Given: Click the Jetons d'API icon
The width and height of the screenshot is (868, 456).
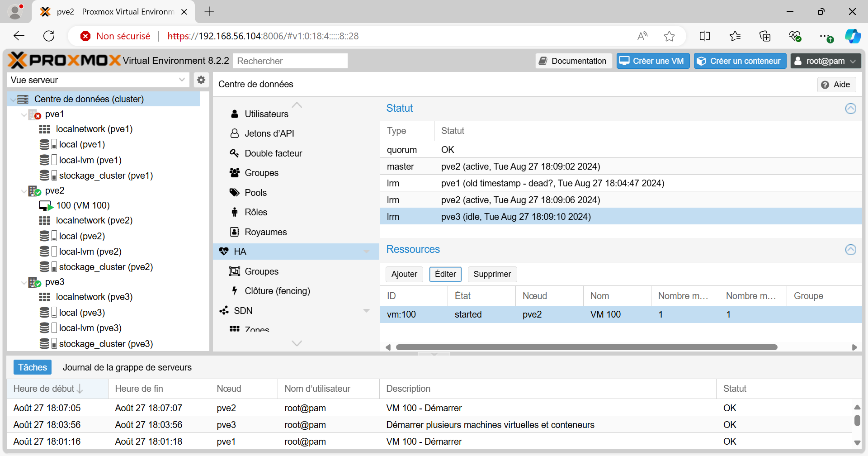Looking at the screenshot, I should coord(235,133).
